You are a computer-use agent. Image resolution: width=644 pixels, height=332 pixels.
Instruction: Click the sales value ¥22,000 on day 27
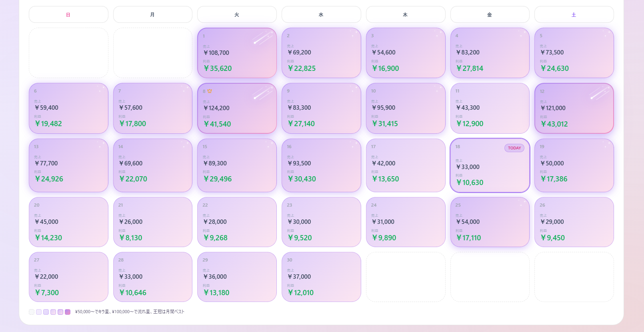point(46,277)
